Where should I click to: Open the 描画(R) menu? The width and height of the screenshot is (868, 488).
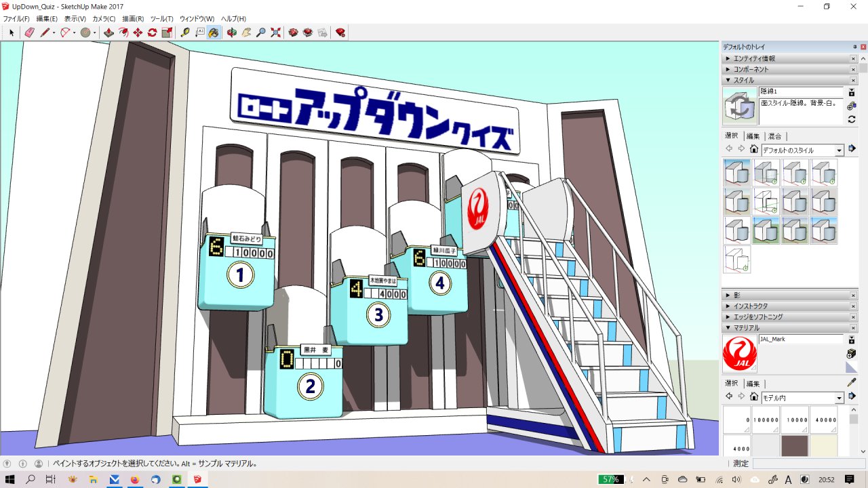pyautogui.click(x=132, y=19)
